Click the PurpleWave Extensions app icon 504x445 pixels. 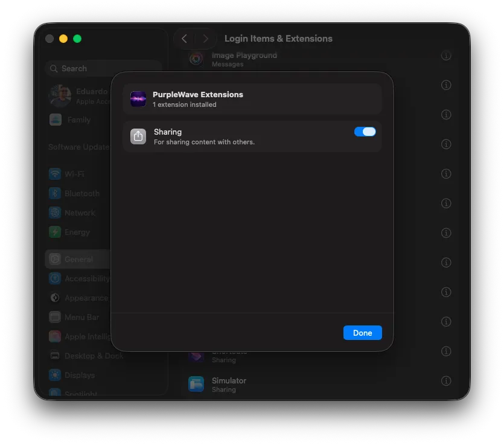click(138, 98)
